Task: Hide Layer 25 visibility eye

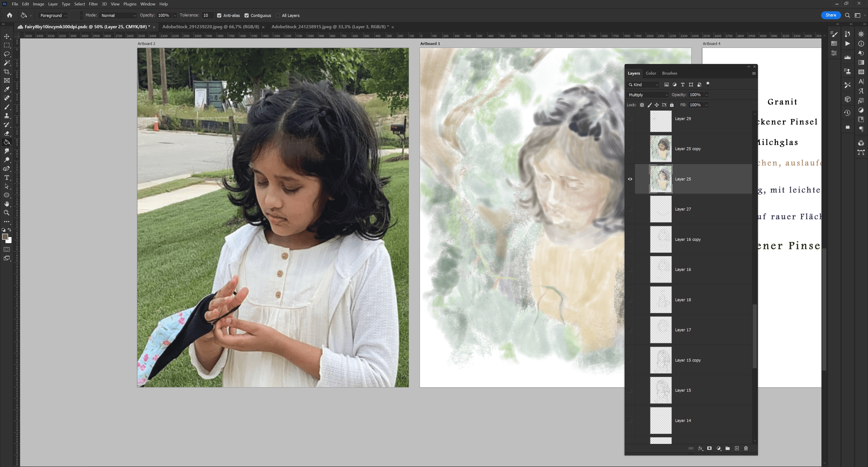Action: pyautogui.click(x=630, y=179)
